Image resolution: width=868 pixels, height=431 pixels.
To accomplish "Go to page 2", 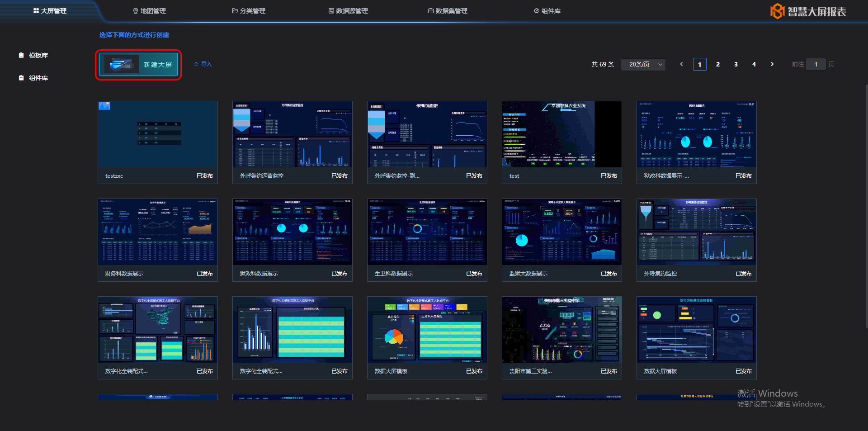I will pos(718,64).
